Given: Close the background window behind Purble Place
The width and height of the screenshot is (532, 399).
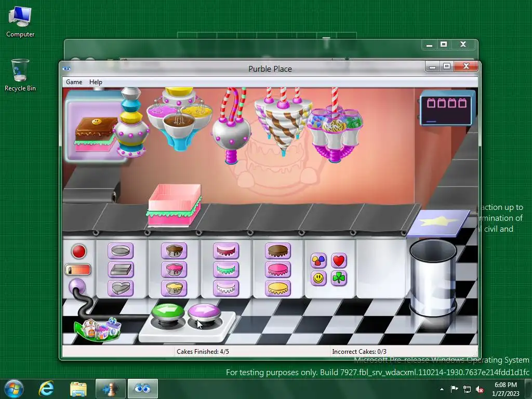Looking at the screenshot, I should point(463,45).
